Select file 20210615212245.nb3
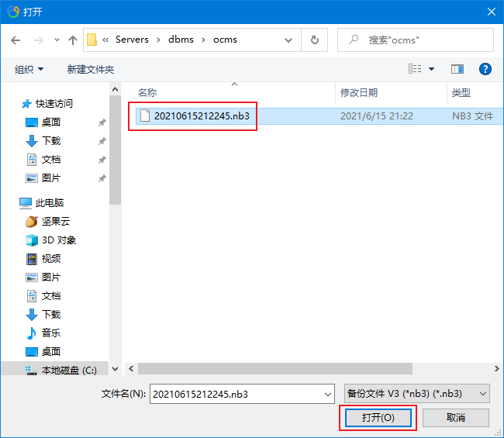Screen dimensions: 504x438 click(x=202, y=116)
